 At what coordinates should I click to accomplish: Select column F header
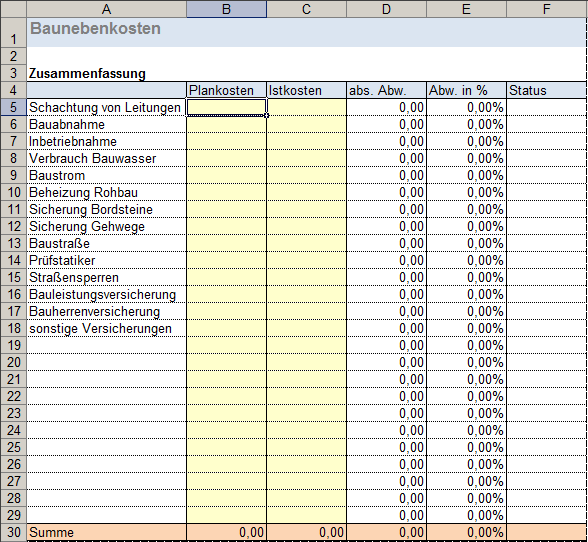pos(546,9)
